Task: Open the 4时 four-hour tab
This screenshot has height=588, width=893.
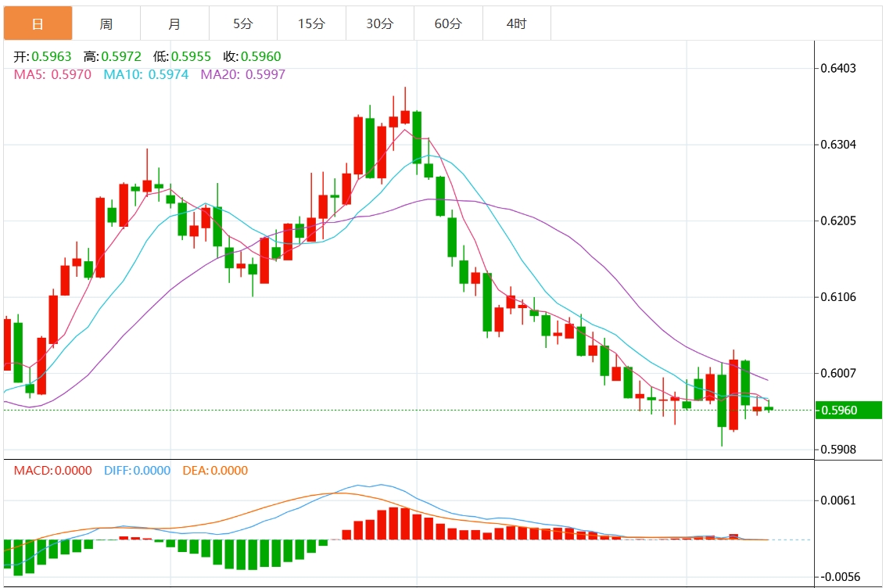Action: (517, 23)
